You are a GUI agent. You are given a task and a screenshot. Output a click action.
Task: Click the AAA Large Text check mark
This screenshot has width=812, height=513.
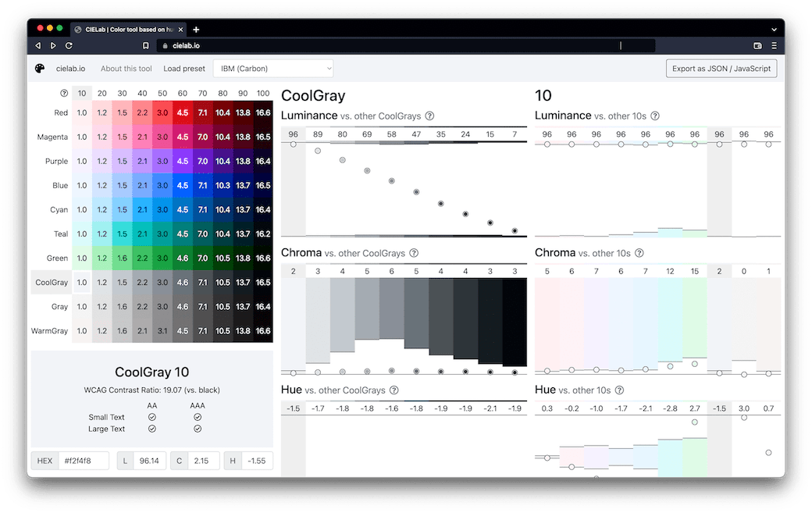tap(198, 429)
